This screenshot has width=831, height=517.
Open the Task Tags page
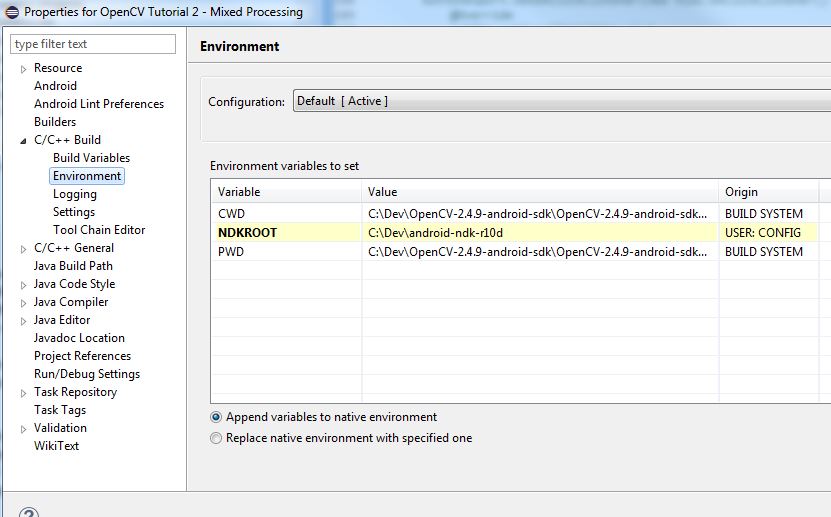60,410
